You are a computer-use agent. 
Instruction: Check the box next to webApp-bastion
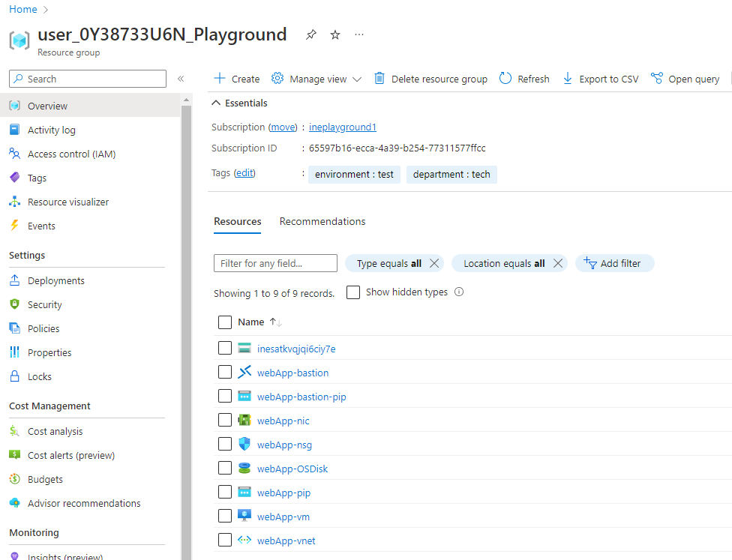(x=225, y=373)
